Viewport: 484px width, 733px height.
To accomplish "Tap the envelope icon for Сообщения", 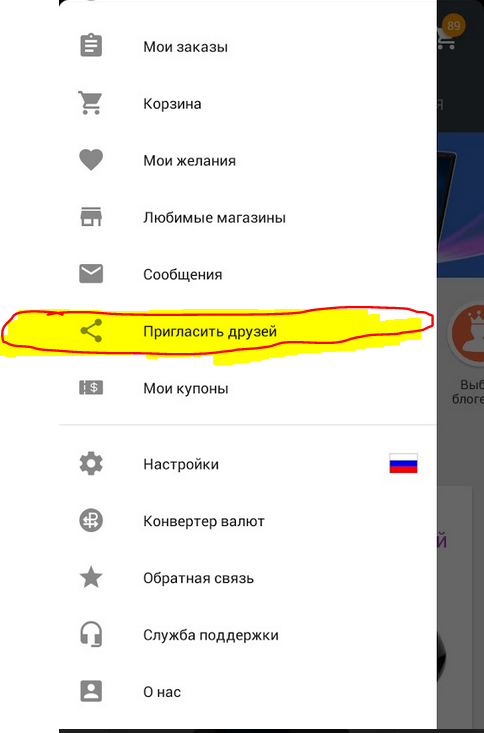I will point(91,274).
